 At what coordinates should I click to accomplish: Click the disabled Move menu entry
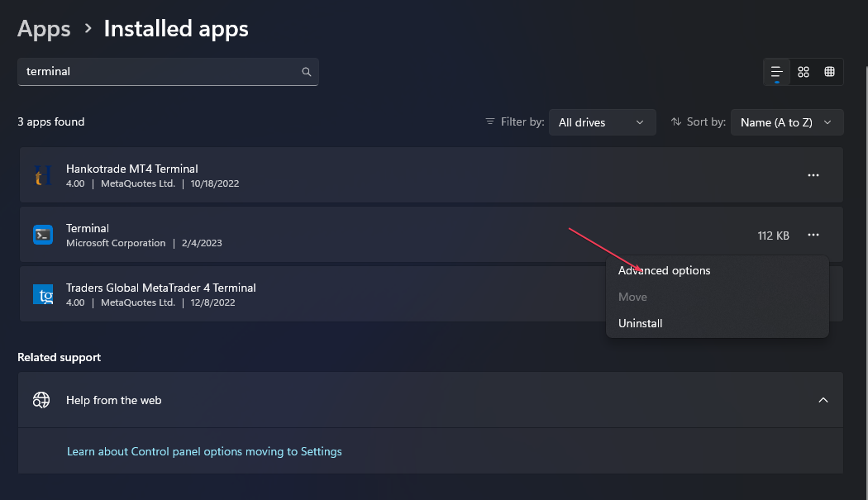point(717,297)
